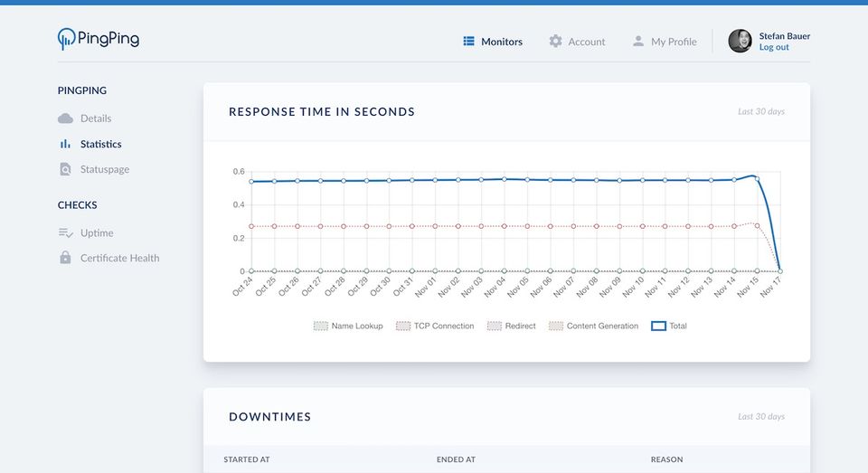Click the Account gear icon

pyautogui.click(x=555, y=42)
